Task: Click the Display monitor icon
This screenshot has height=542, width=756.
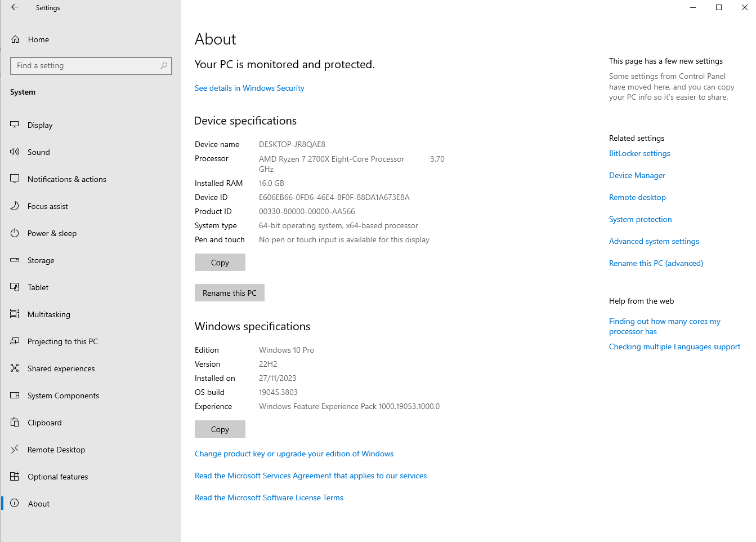Action: pos(15,125)
